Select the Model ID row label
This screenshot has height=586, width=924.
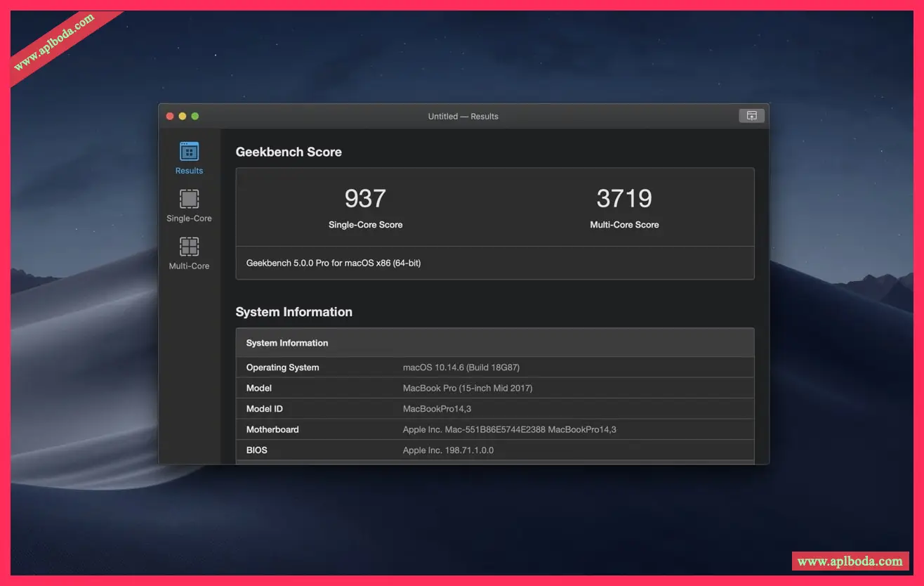[x=265, y=409]
